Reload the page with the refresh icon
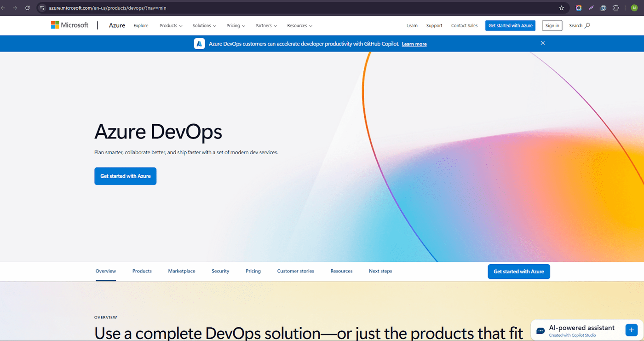 click(x=28, y=8)
